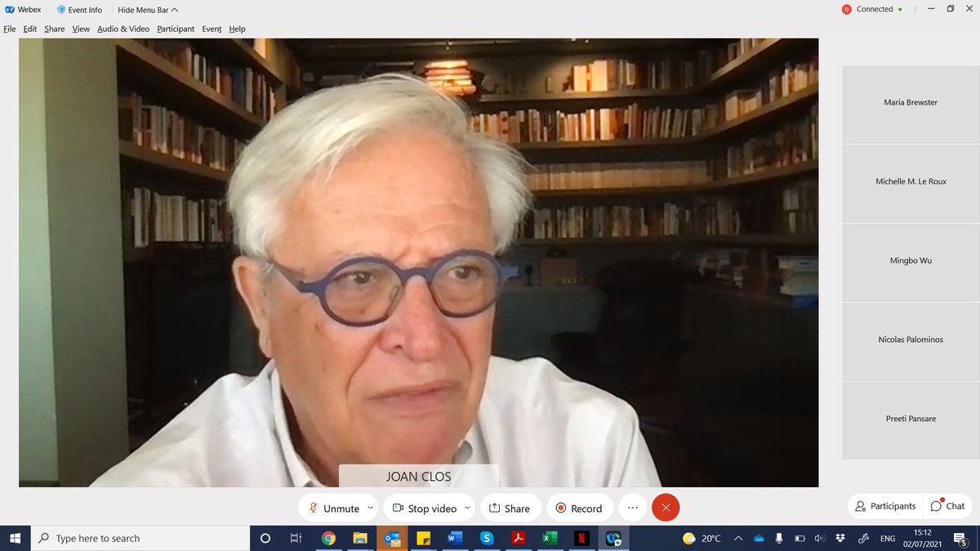The width and height of the screenshot is (980, 551).
Task: Open the system volume control
Action: [820, 538]
